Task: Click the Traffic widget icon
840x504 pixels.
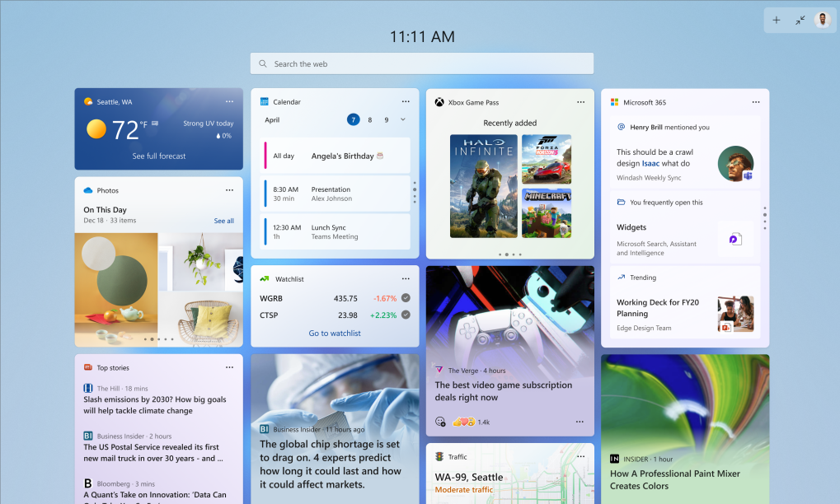Action: (x=438, y=456)
